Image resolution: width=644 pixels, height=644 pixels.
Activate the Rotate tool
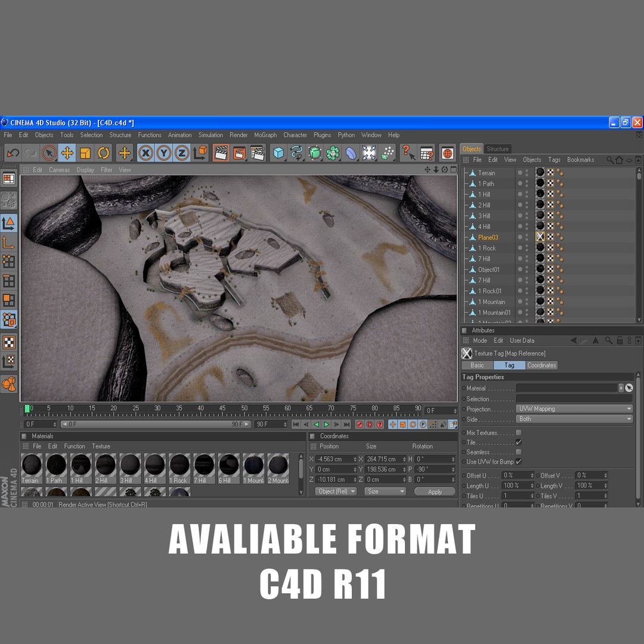click(x=103, y=153)
